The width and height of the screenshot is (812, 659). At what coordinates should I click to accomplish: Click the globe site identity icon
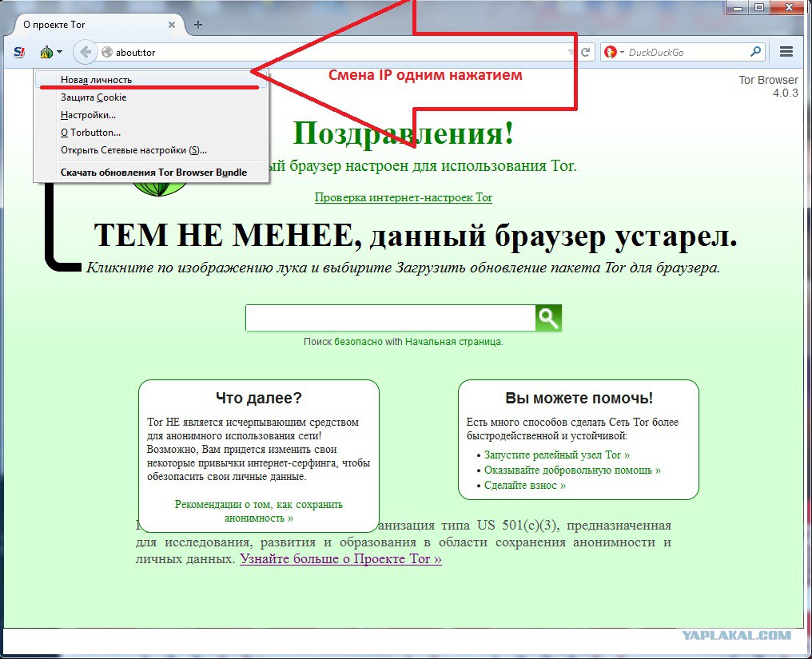point(107,52)
